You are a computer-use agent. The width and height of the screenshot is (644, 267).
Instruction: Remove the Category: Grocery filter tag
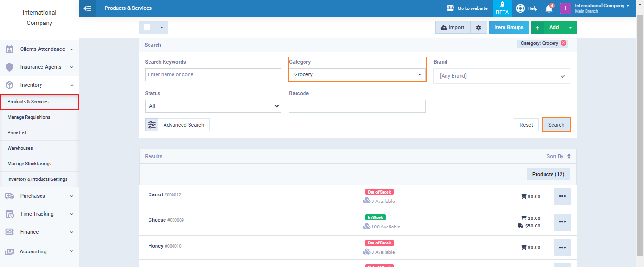pyautogui.click(x=563, y=43)
